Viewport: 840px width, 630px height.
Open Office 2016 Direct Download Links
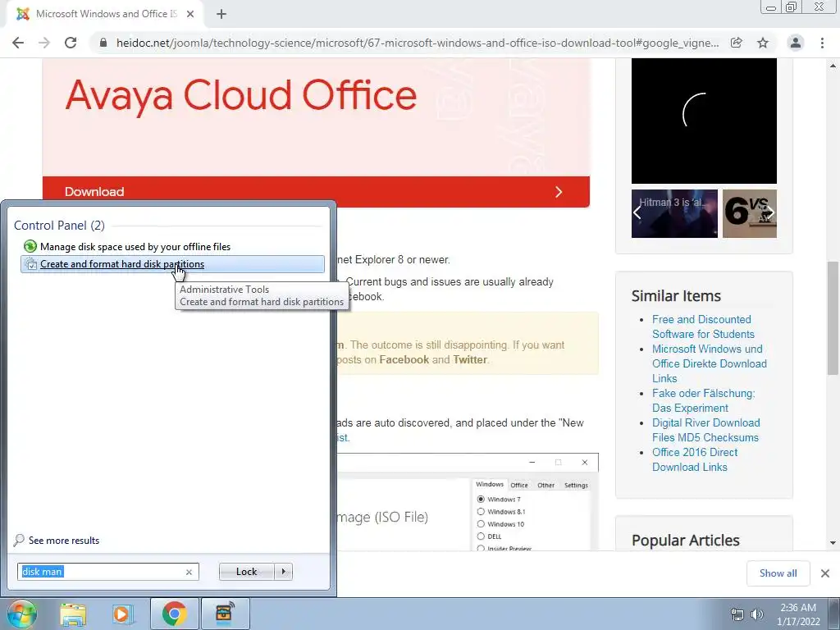(x=695, y=459)
